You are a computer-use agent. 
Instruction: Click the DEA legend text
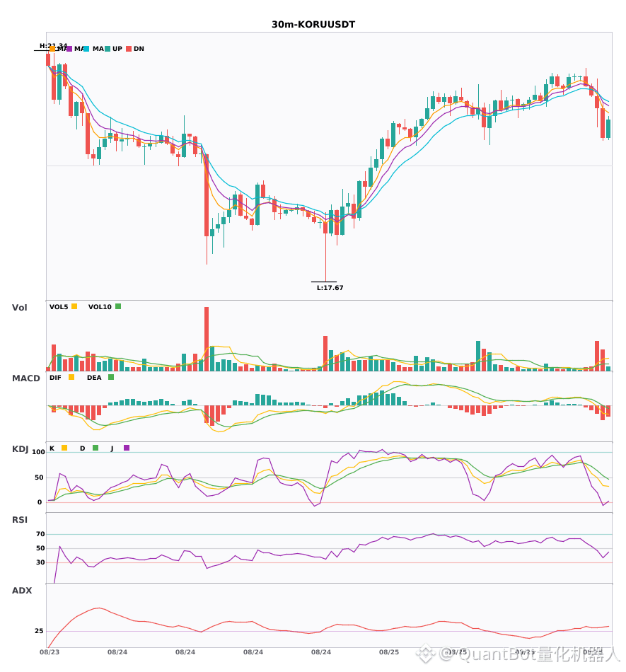[x=94, y=378]
